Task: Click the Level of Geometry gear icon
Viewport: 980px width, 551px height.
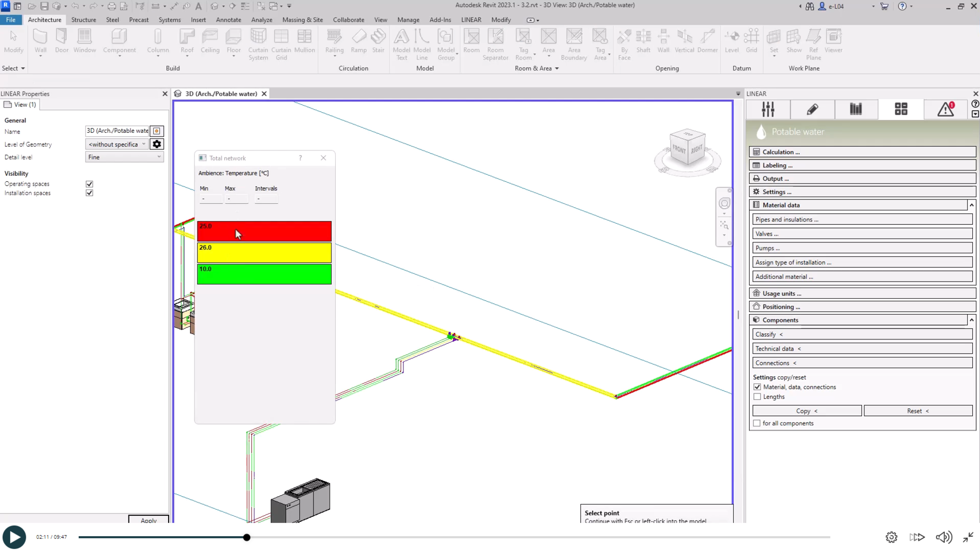Action: (157, 144)
